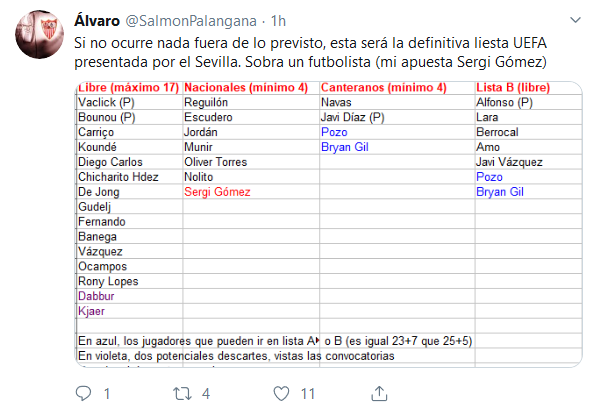Image resolution: width=598 pixels, height=412 pixels.
Task: Expand the tweet options chevron menu
Action: [x=575, y=20]
